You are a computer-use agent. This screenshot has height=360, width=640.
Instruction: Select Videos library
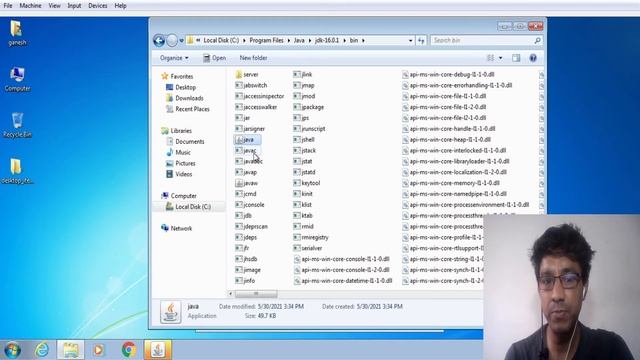pyautogui.click(x=184, y=174)
